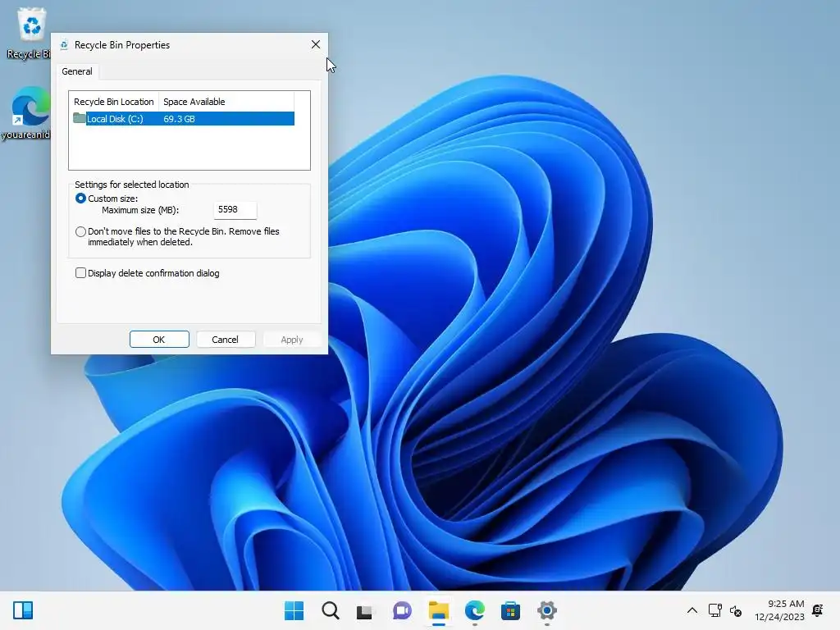Open File Explorer from taskbar
Screen dimensions: 840x630
pyautogui.click(x=438, y=610)
